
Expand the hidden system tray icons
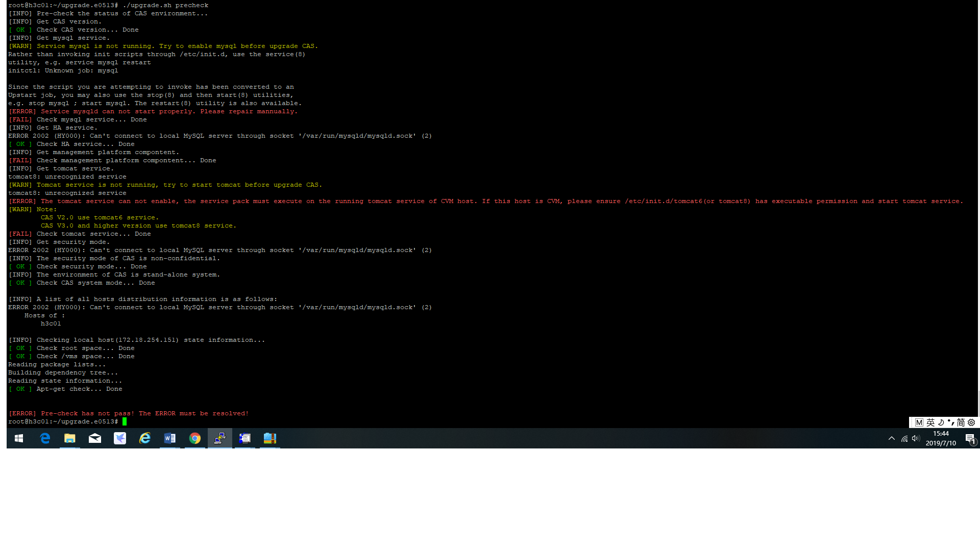tap(892, 439)
